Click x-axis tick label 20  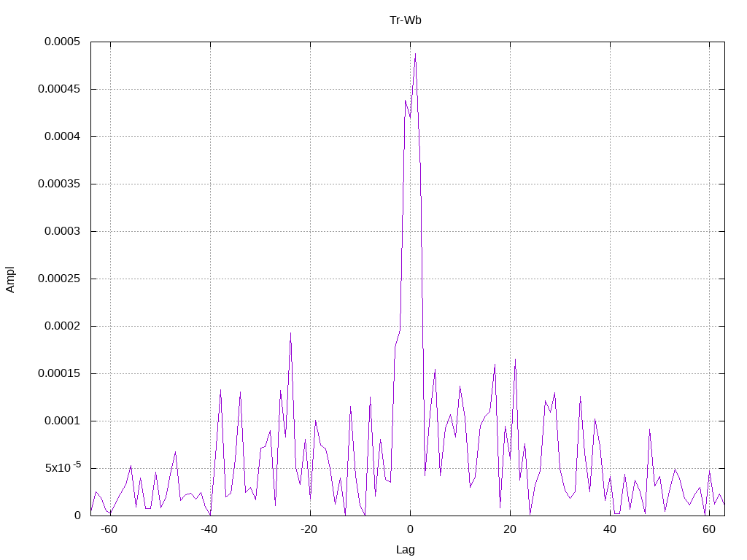[510, 529]
